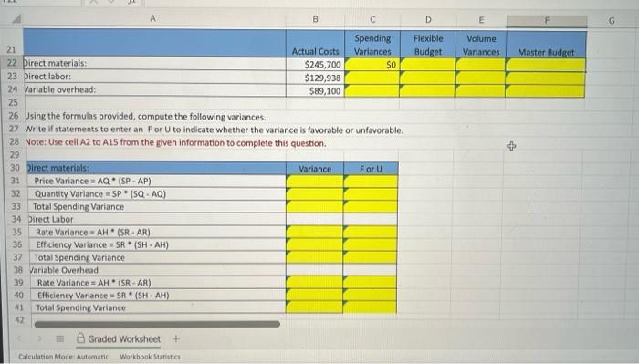639x364 pixels.
Task: Select the $0 spending variance cell
Action: (372, 65)
